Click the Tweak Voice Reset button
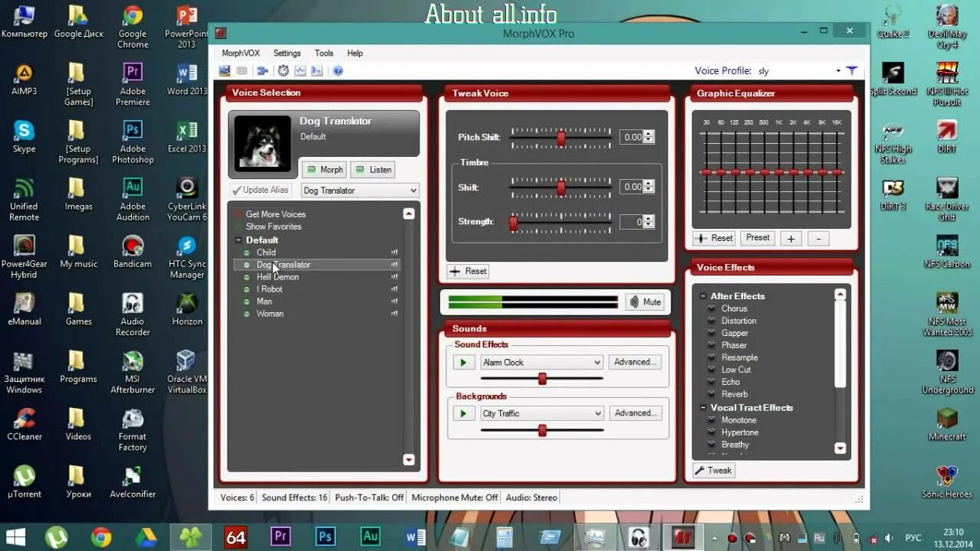The width and height of the screenshot is (980, 551). (468, 271)
